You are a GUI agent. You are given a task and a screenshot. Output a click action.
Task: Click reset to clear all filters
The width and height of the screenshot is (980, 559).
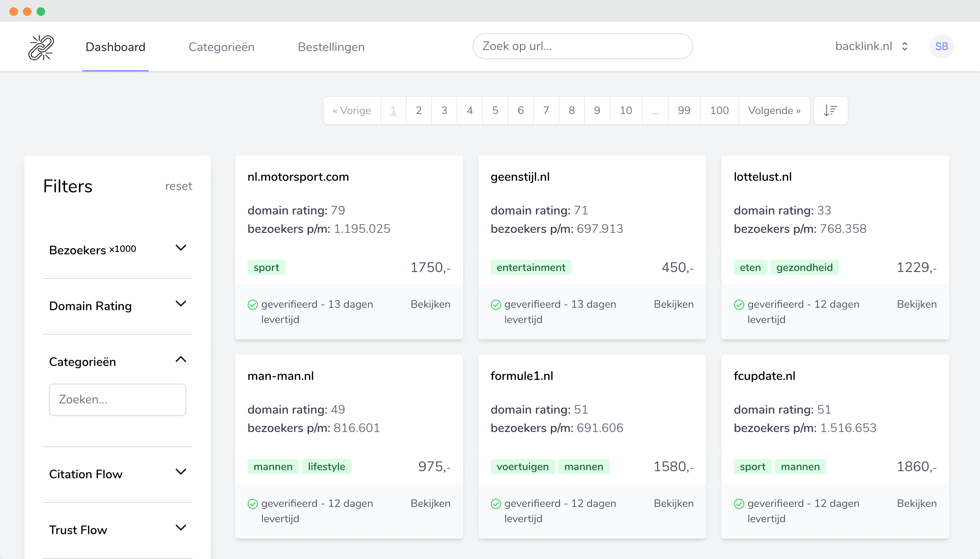click(x=178, y=186)
